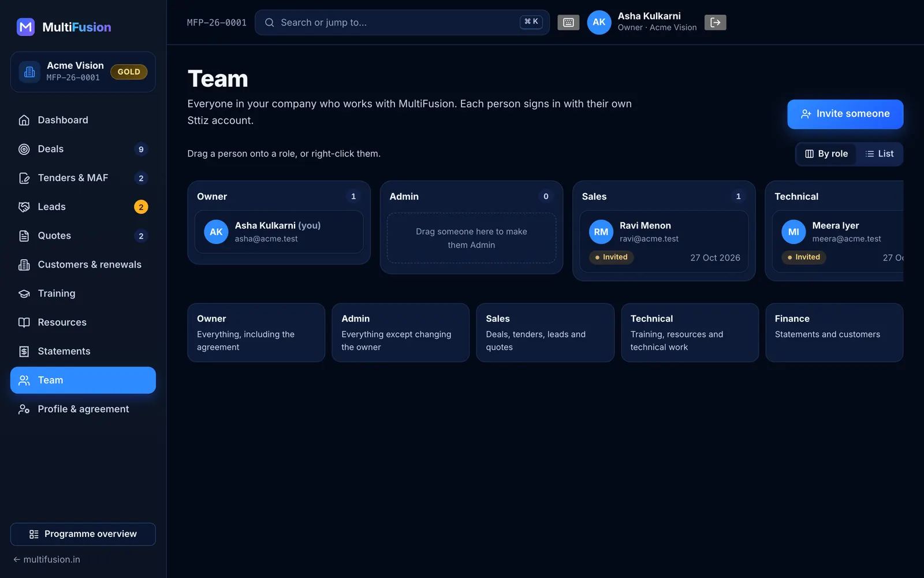Image resolution: width=924 pixels, height=578 pixels.
Task: Click the ⌘K shortcut hint
Action: (x=531, y=22)
